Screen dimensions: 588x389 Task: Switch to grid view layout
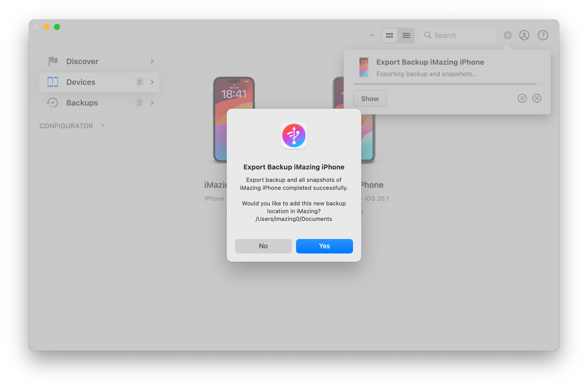(389, 35)
